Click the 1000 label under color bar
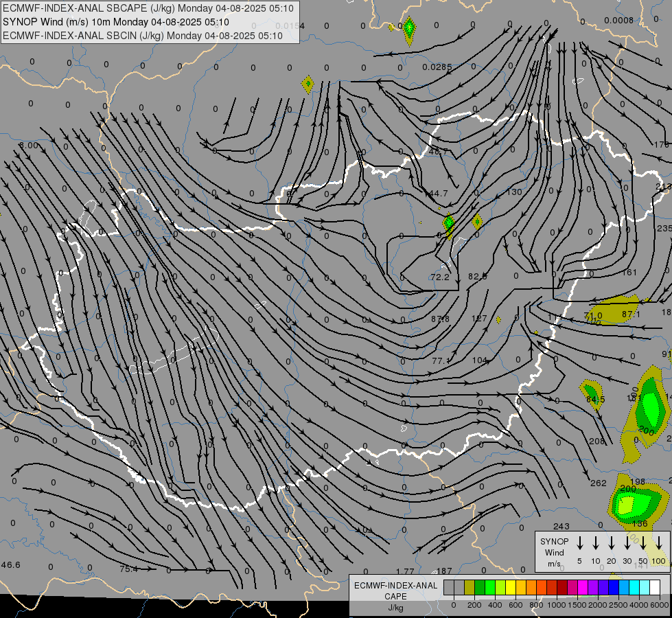Viewport: 672px width, 618px height. (x=556, y=605)
